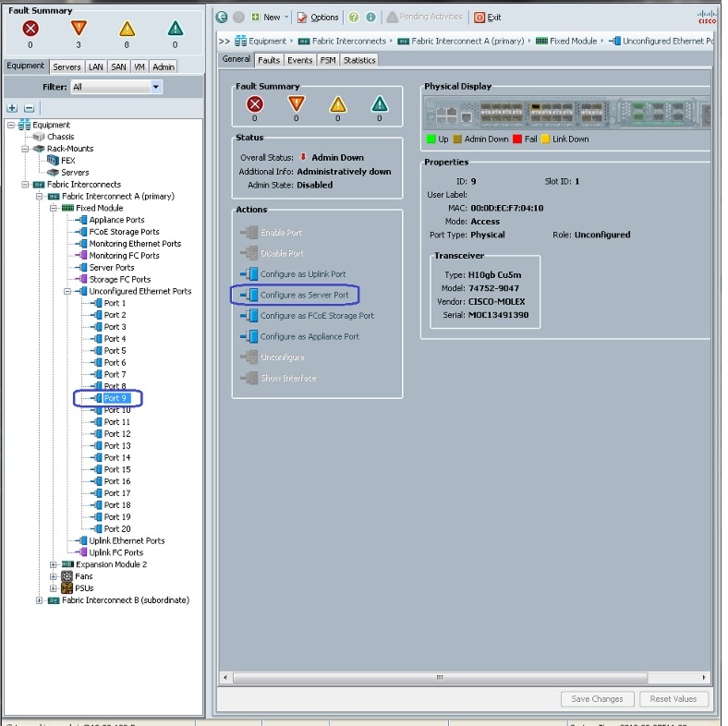This screenshot has width=728, height=726.
Task: Select Chassis in the Equipment tree
Action: (60, 137)
